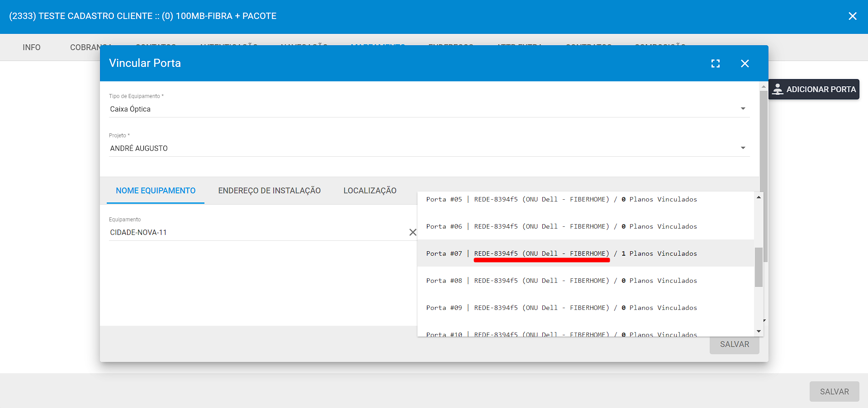Click SALVAR in the Vincular Porta dialog

pyautogui.click(x=735, y=344)
